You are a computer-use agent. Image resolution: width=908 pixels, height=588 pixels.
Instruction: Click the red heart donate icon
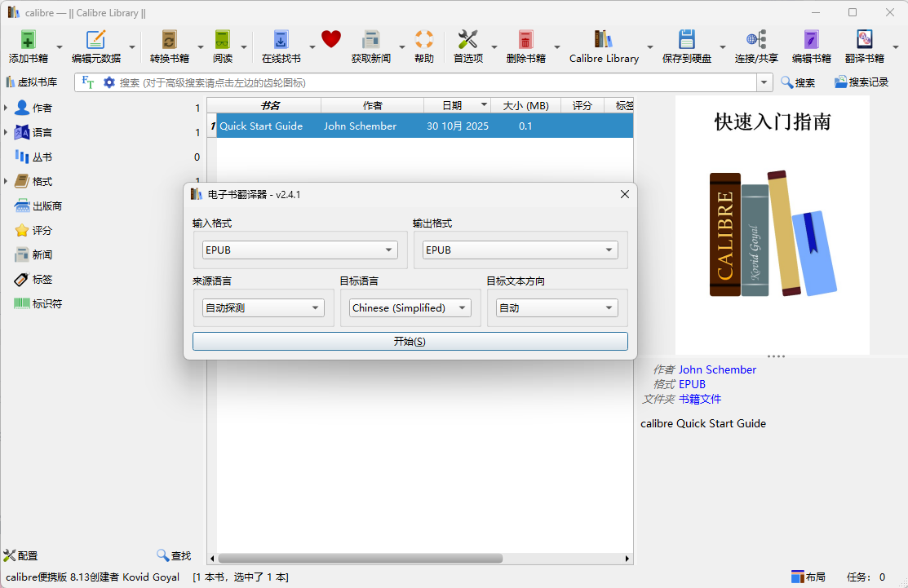[330, 39]
